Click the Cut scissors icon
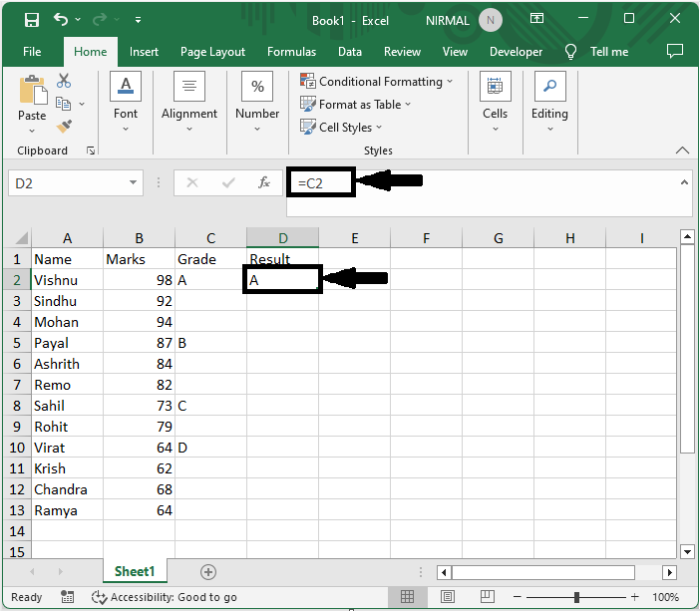This screenshot has width=700, height=611. click(x=64, y=81)
